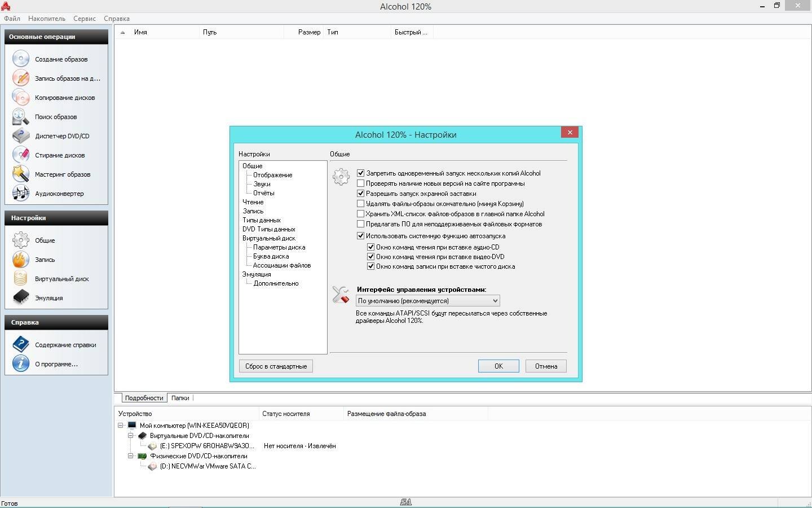Select Ассоциации файлов in settings tree
This screenshot has width=812, height=508.
click(x=282, y=265)
